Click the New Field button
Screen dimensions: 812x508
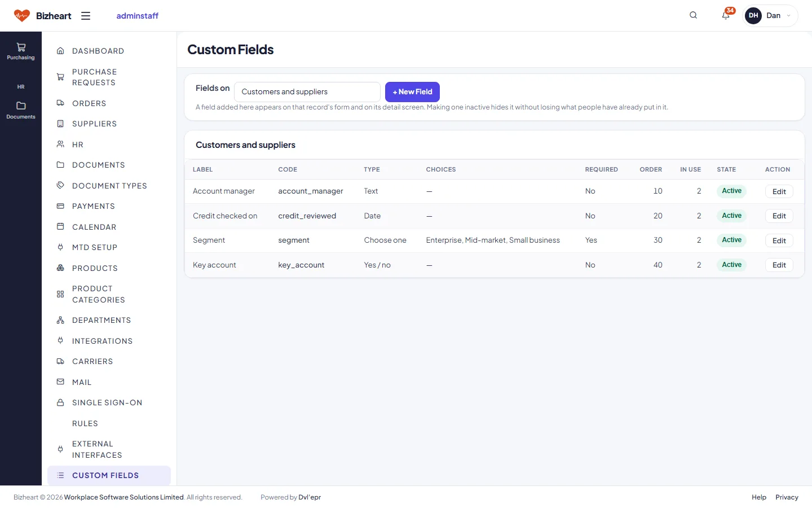click(x=412, y=92)
